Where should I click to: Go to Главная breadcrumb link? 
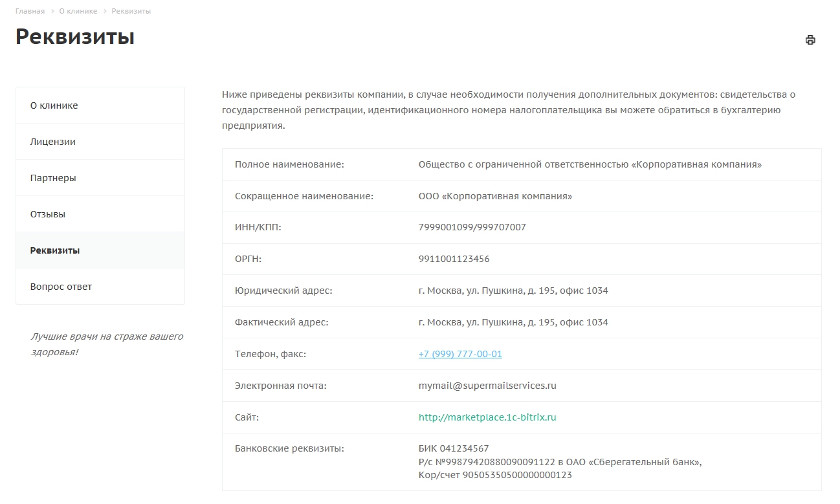(30, 12)
